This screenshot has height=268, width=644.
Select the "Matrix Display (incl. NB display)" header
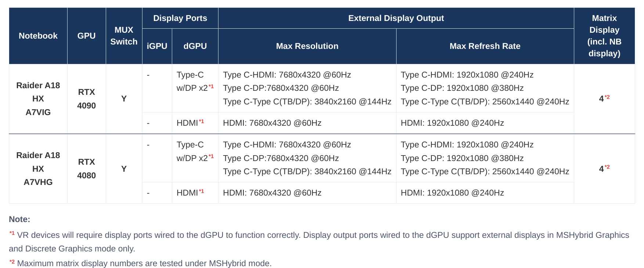(x=604, y=36)
